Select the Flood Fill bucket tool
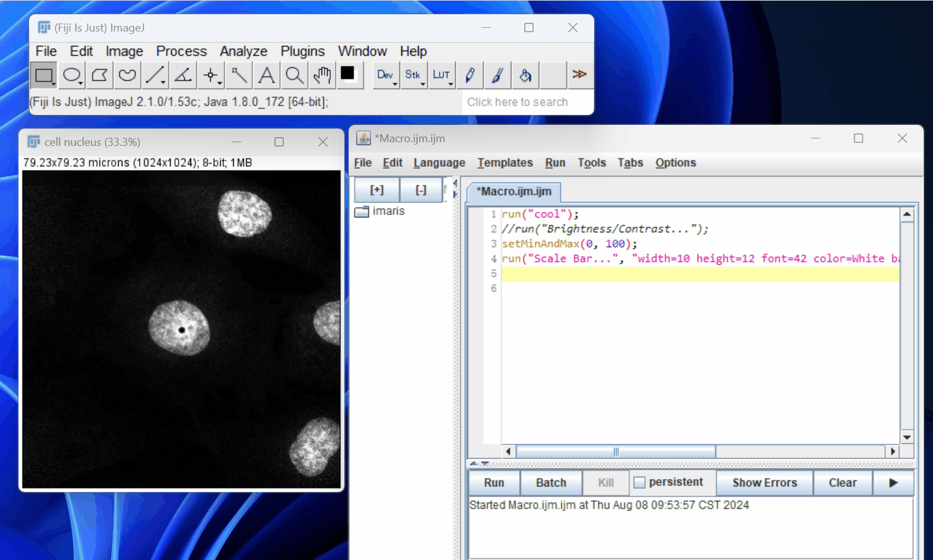This screenshot has width=933, height=560. point(526,75)
